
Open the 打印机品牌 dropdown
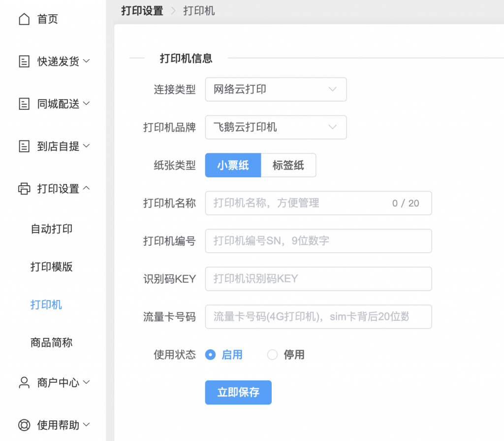pos(276,127)
